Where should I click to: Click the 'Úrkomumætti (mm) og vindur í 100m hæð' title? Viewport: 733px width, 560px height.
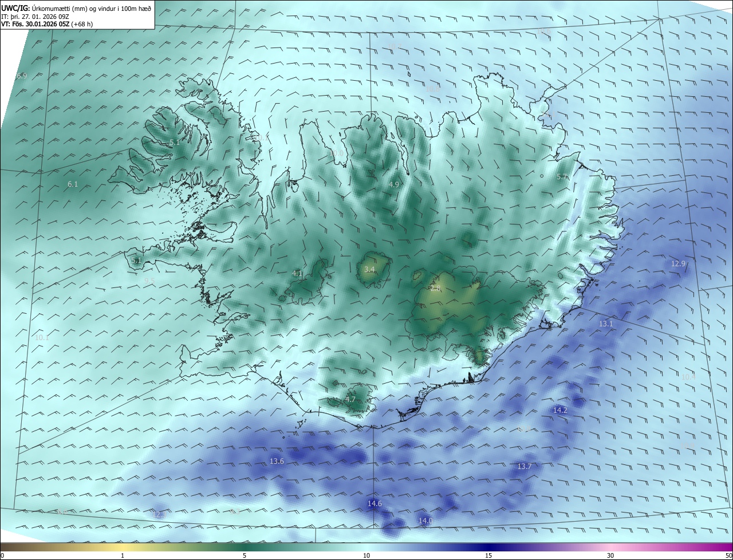[92, 9]
